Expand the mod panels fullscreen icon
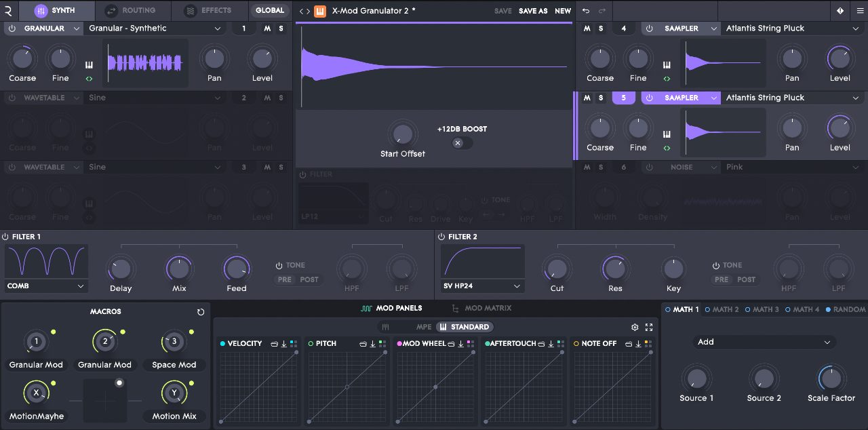Screen dimensions: 868x430 click(x=649, y=327)
